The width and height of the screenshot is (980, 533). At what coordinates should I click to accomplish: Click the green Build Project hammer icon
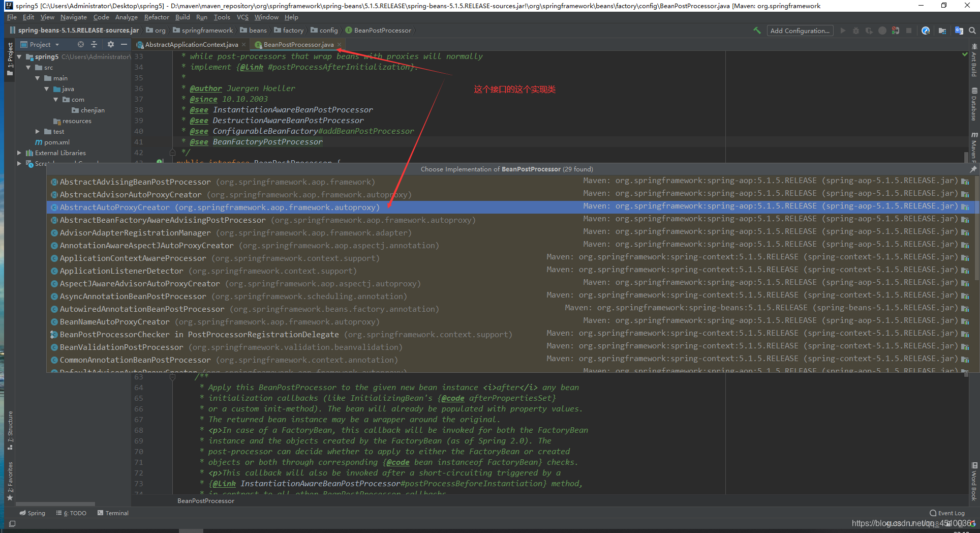pos(757,31)
